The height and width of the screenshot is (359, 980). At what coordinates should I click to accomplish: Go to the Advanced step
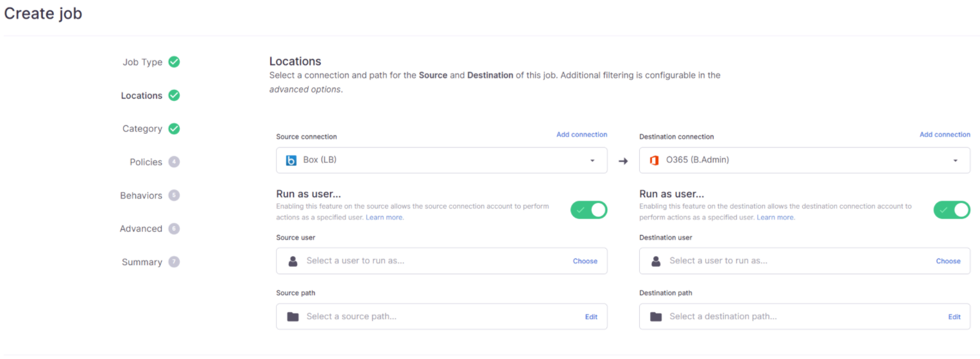(141, 229)
